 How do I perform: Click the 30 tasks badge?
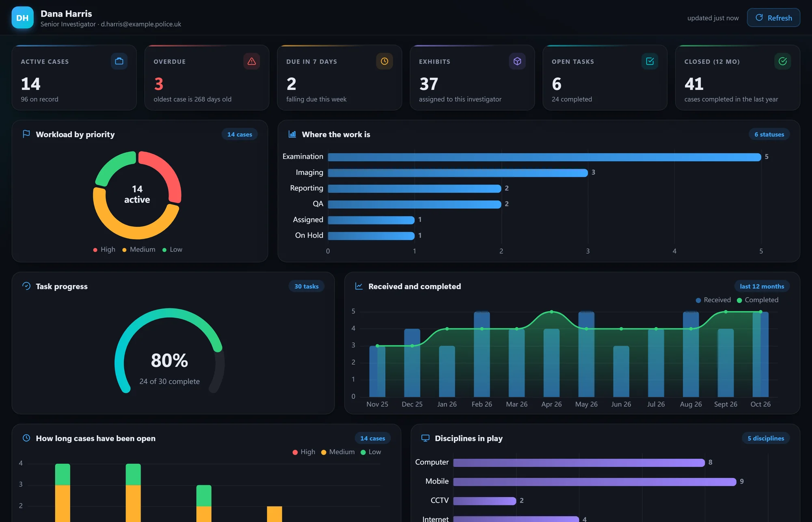click(x=307, y=286)
